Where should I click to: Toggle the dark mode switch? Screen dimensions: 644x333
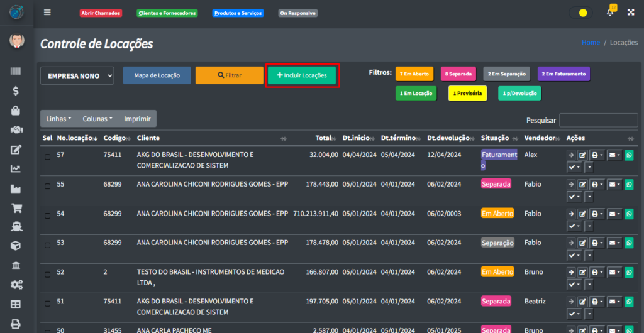pos(579,13)
